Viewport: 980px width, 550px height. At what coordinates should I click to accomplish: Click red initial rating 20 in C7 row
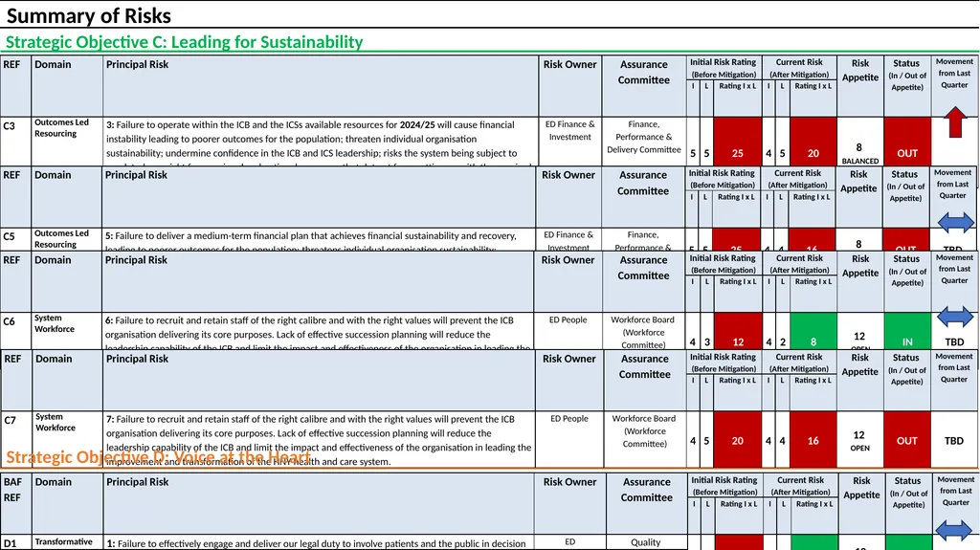pyautogui.click(x=738, y=439)
